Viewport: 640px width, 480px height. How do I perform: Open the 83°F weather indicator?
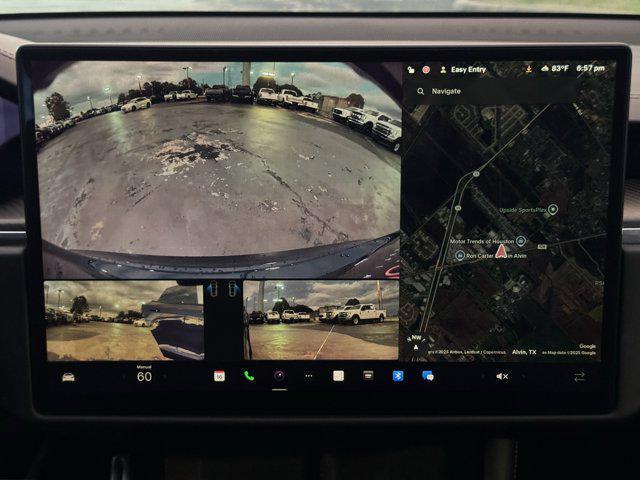[x=557, y=69]
